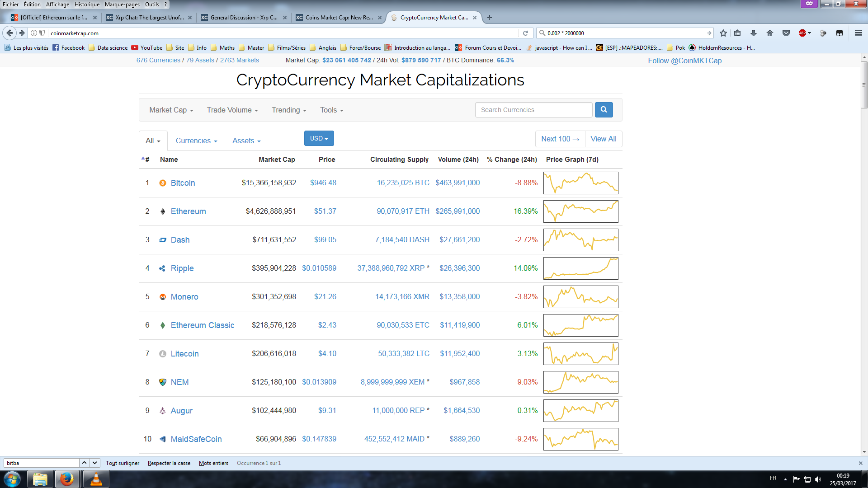
Task: Click the MaidSafeCoin logo
Action: pos(163,439)
